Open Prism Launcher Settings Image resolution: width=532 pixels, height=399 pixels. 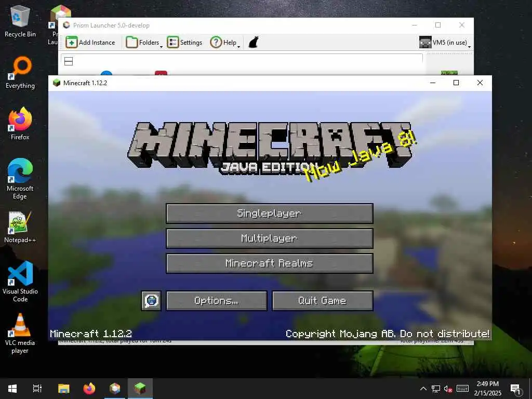[x=184, y=43]
